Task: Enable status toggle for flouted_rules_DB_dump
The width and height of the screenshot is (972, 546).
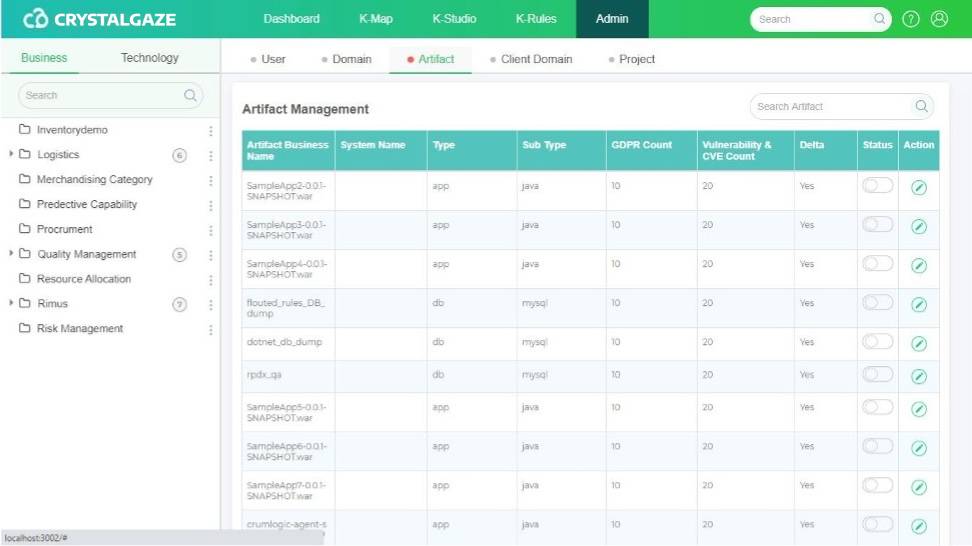Action: pyautogui.click(x=877, y=302)
